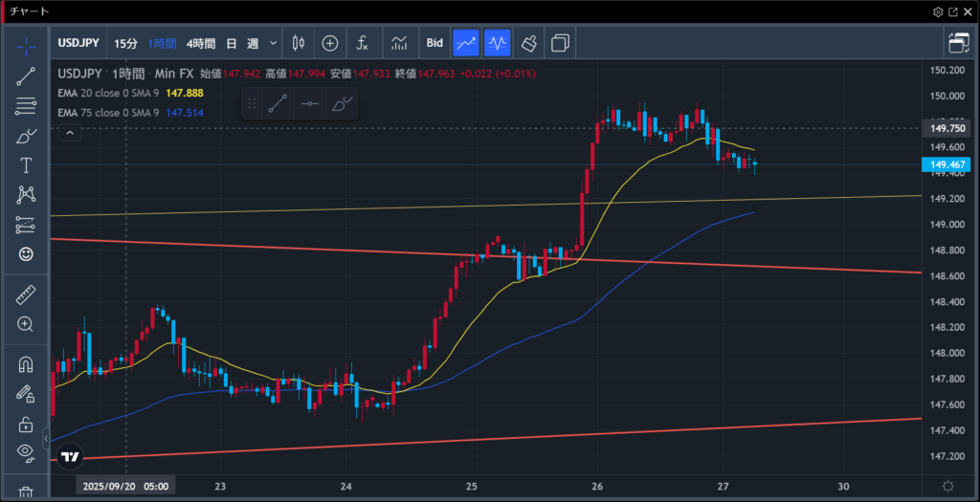Toggle the magnet snap mode

point(26,364)
